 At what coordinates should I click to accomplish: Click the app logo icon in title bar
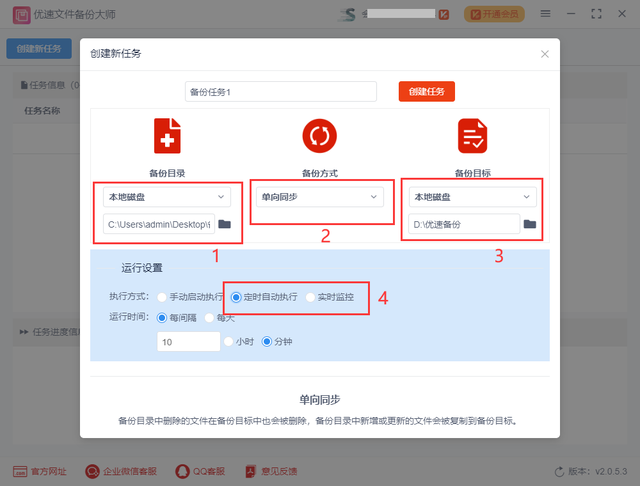point(21,15)
